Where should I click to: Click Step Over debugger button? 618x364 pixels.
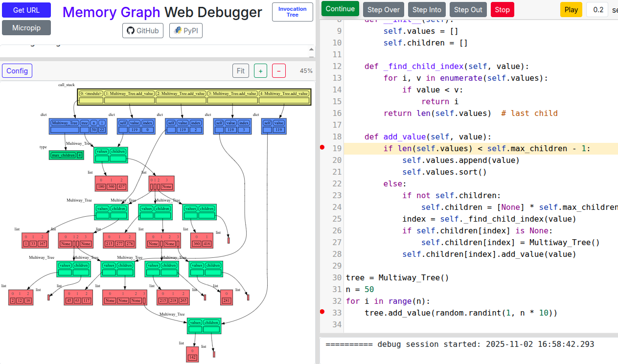click(383, 9)
